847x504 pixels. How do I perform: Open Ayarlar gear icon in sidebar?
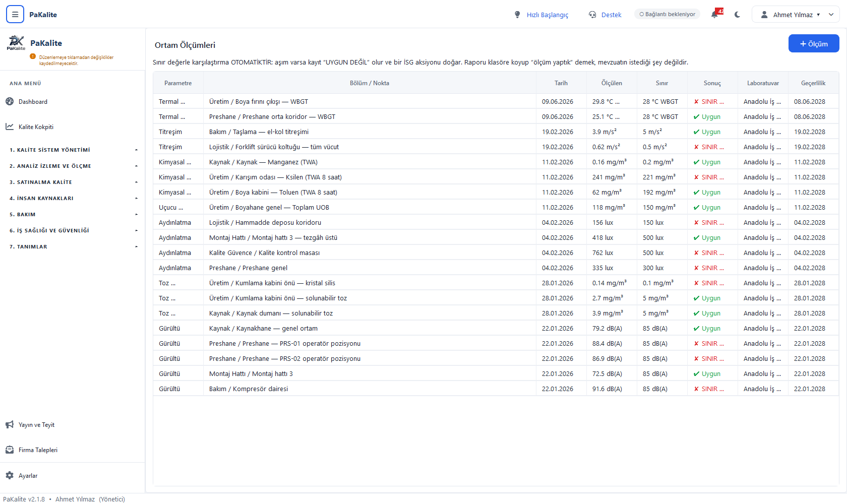click(x=10, y=475)
